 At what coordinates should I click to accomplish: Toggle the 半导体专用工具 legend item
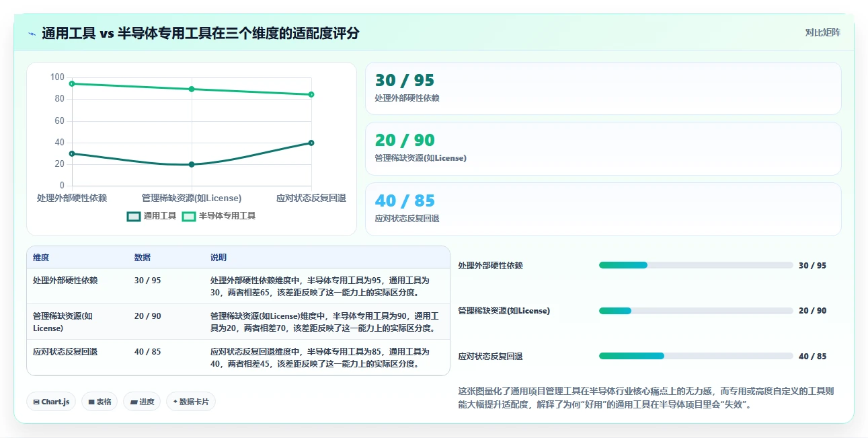click(219, 216)
